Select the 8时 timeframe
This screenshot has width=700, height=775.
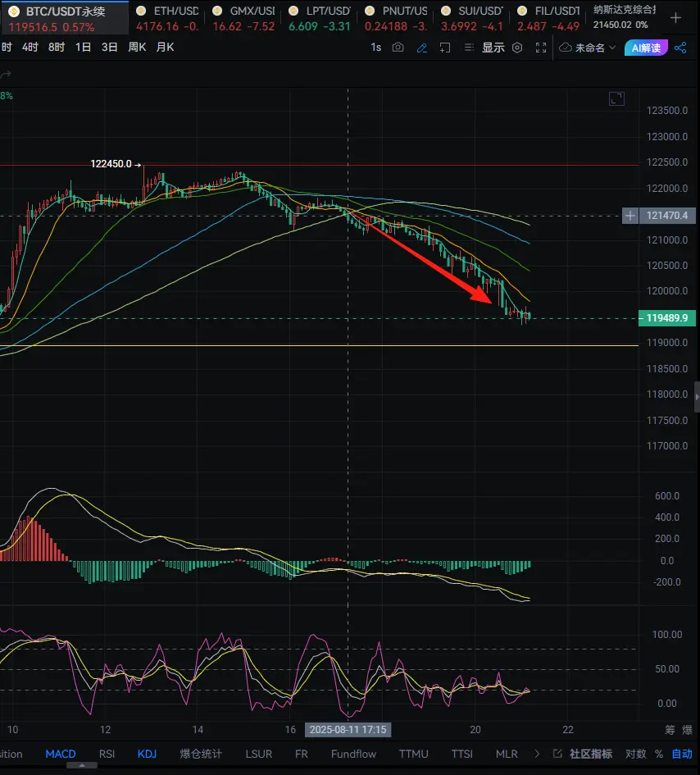pos(57,47)
